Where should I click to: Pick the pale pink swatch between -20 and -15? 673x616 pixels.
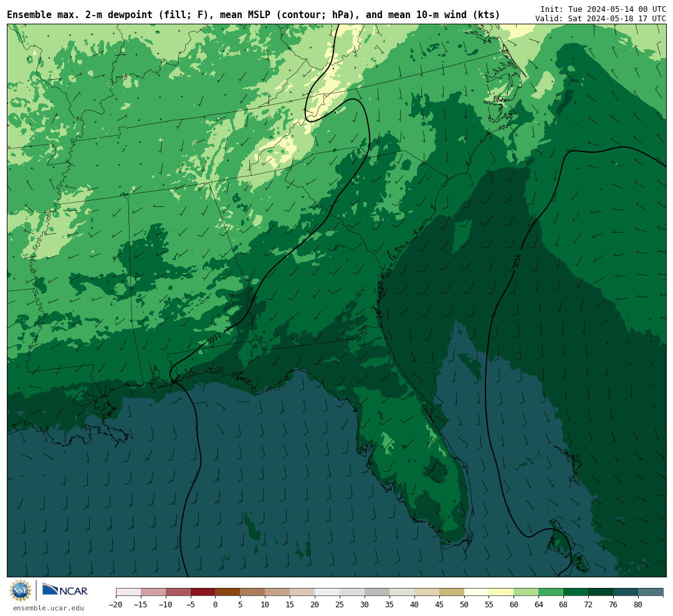tap(128, 593)
